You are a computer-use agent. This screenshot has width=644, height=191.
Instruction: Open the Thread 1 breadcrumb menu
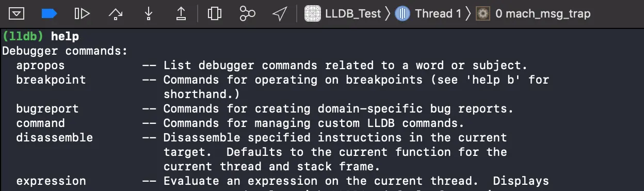438,14
